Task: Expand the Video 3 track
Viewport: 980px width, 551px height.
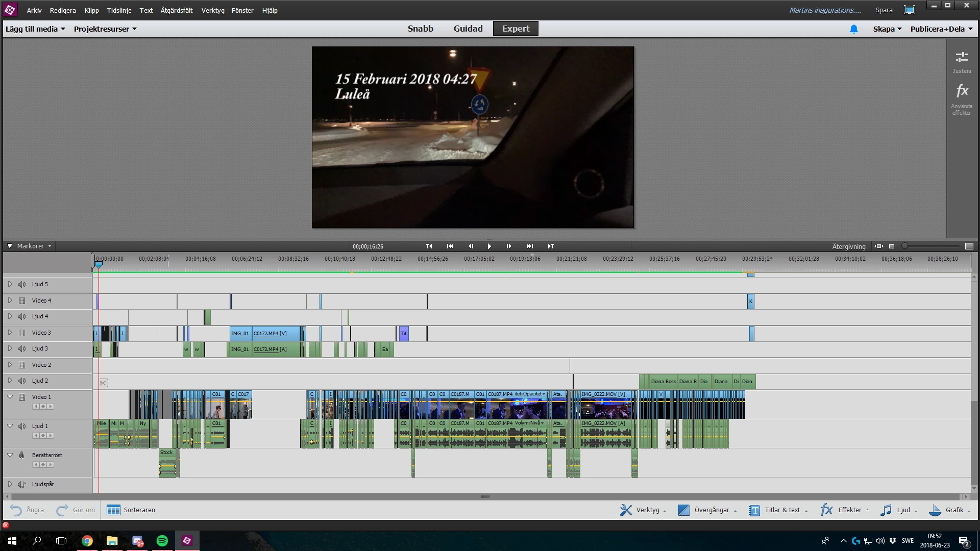Action: click(10, 333)
